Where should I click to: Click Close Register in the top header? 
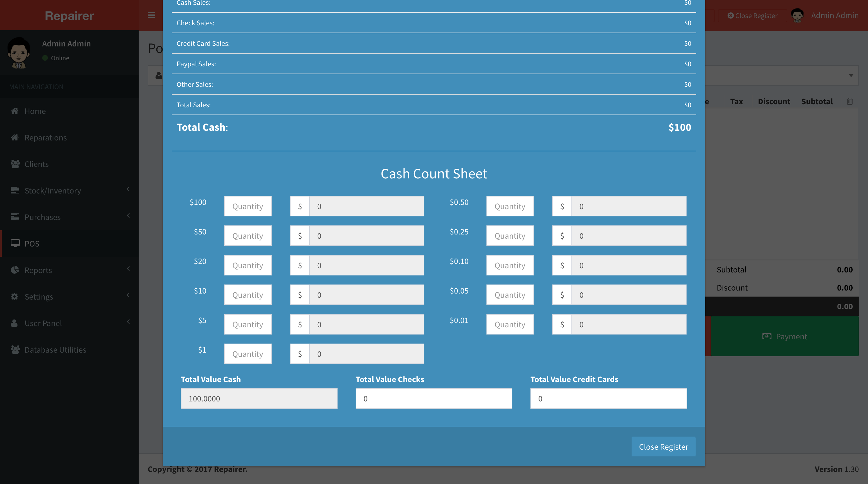pos(752,15)
